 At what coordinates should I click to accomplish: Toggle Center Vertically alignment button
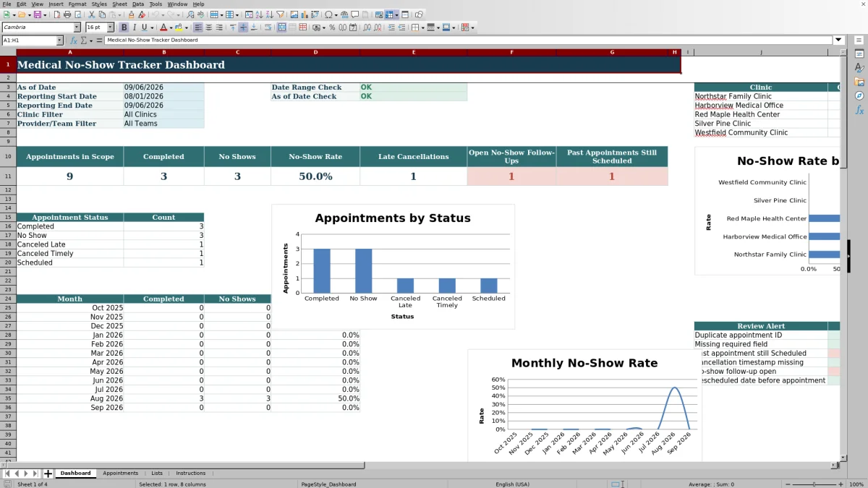(x=243, y=27)
